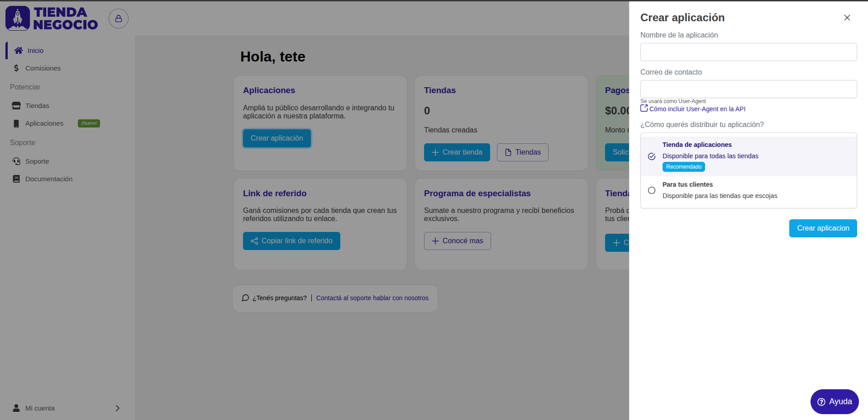Screen dimensions: 868x420
Task: Click the Aplicaciones card heading
Action: point(269,90)
